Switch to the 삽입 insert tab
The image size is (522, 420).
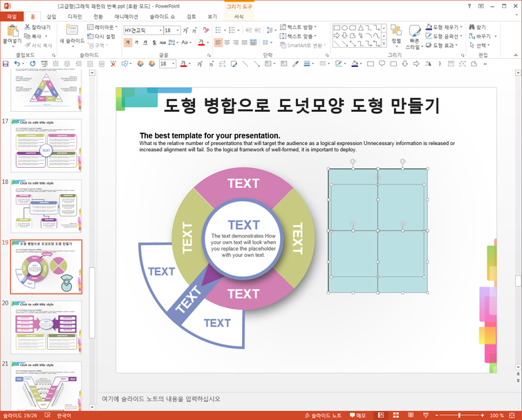[51, 17]
